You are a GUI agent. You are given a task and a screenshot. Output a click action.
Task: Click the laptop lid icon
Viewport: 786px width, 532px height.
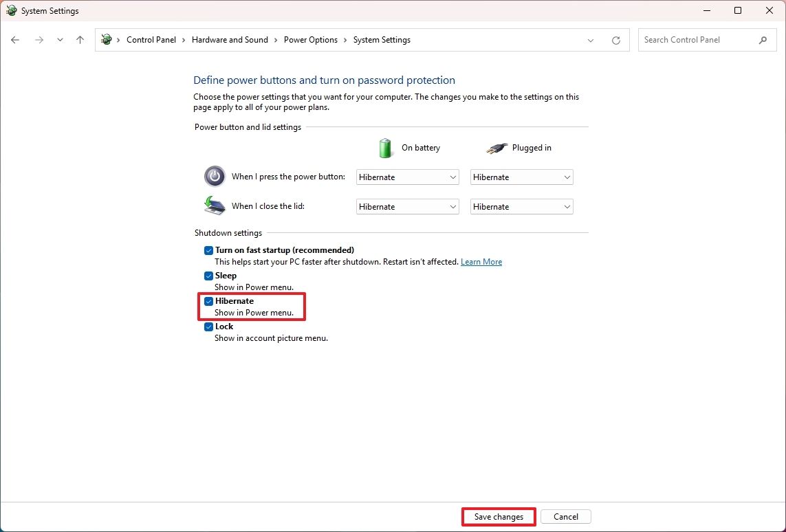tap(214, 206)
